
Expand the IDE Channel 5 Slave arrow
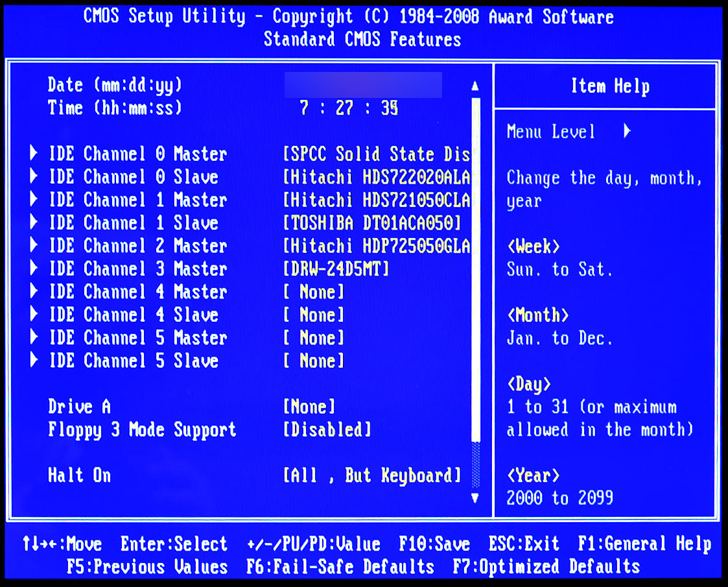[x=34, y=361]
